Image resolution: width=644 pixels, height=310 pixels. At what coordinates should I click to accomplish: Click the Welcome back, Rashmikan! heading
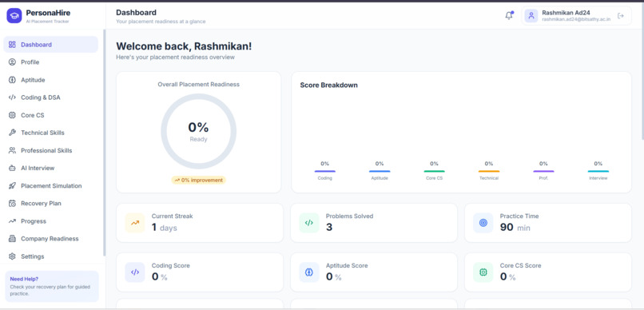[184, 46]
